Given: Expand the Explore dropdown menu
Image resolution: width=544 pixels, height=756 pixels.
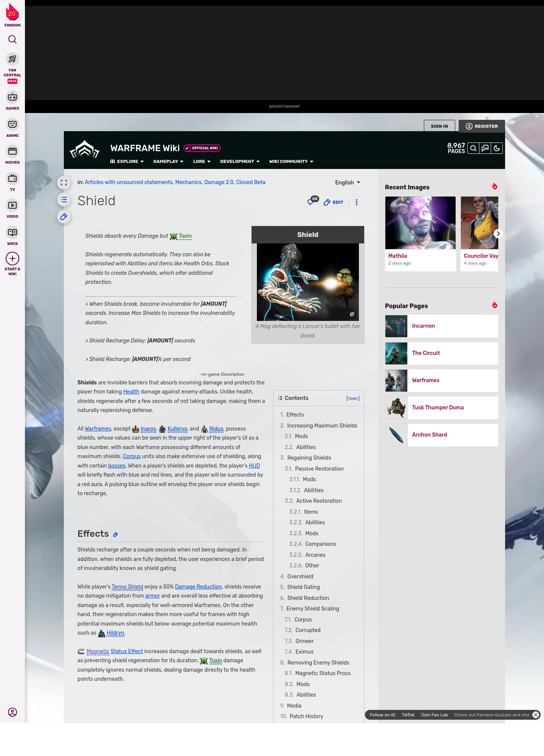Looking at the screenshot, I should pyautogui.click(x=127, y=161).
